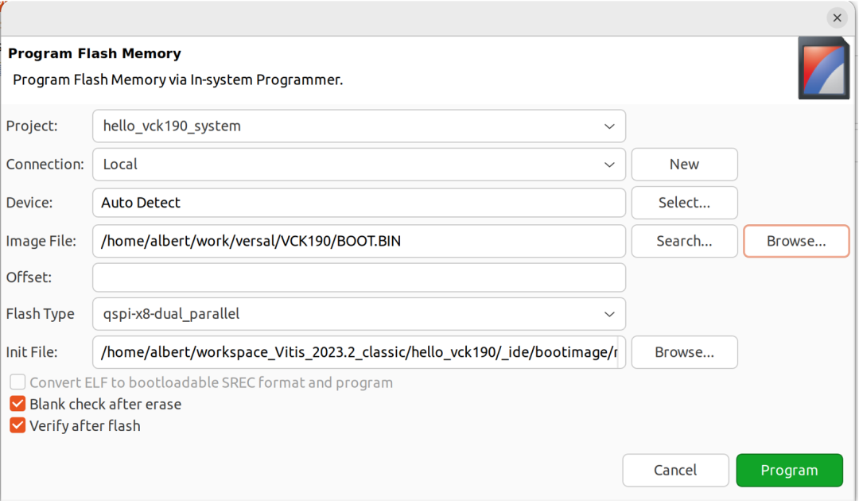Browse for Image File
Viewport: 859px width, 504px height.
point(796,241)
